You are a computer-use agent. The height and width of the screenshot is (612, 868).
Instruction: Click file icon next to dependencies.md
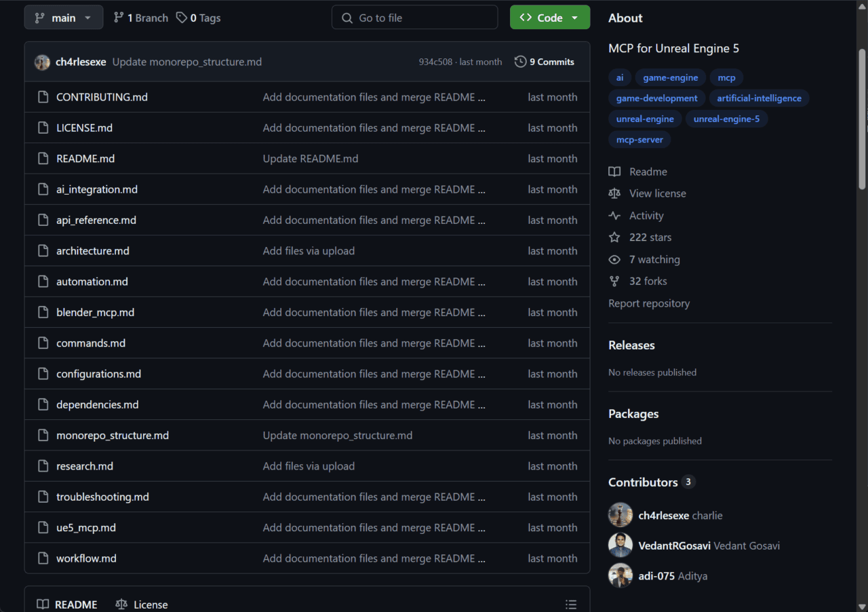point(43,404)
